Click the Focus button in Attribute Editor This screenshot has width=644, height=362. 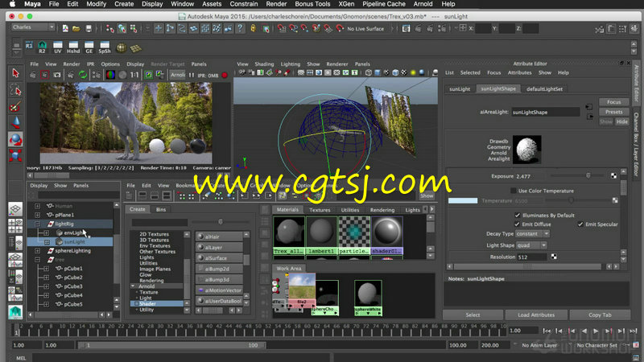[613, 102]
